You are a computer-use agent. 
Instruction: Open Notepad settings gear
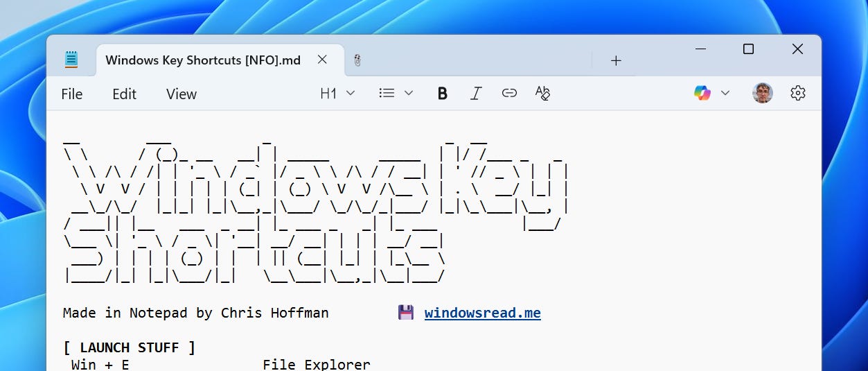[798, 93]
